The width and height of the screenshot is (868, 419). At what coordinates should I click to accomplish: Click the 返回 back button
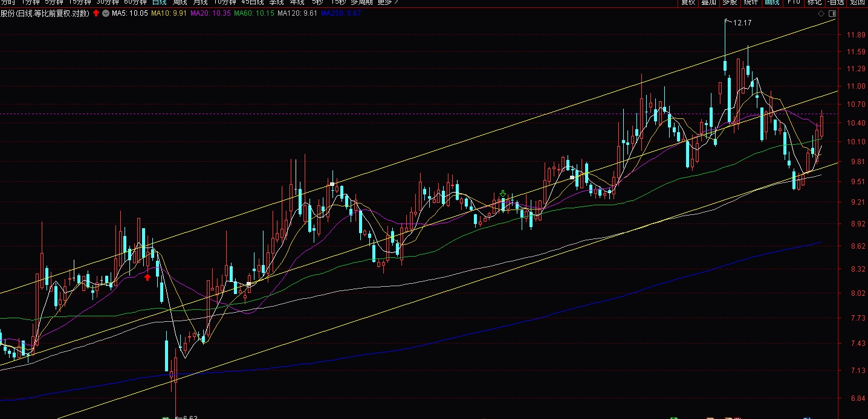[x=857, y=2]
